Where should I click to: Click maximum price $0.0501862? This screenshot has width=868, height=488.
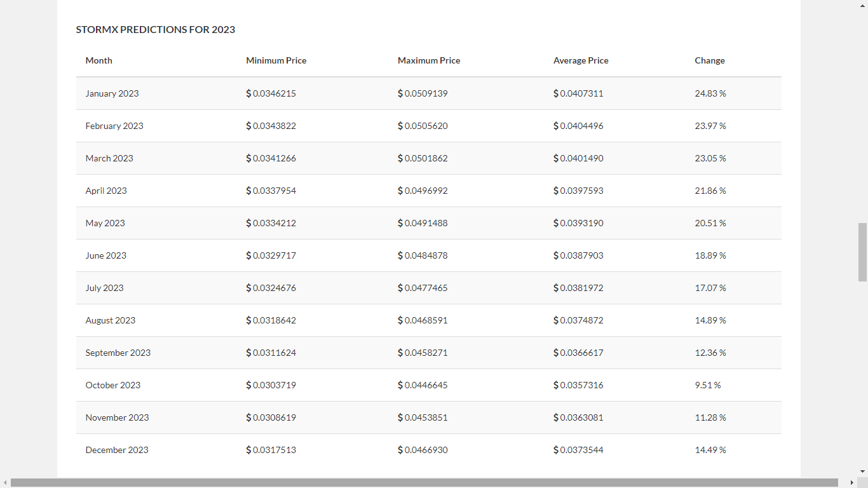click(423, 158)
